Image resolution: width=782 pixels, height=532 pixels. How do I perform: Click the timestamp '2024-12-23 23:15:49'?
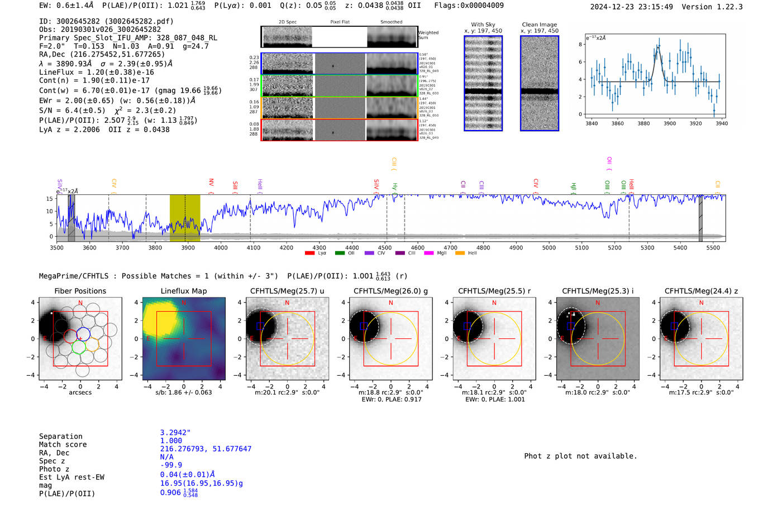click(631, 7)
